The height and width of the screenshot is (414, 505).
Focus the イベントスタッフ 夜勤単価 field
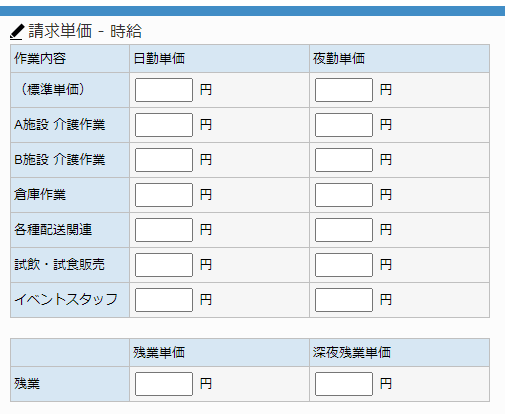[344, 300]
